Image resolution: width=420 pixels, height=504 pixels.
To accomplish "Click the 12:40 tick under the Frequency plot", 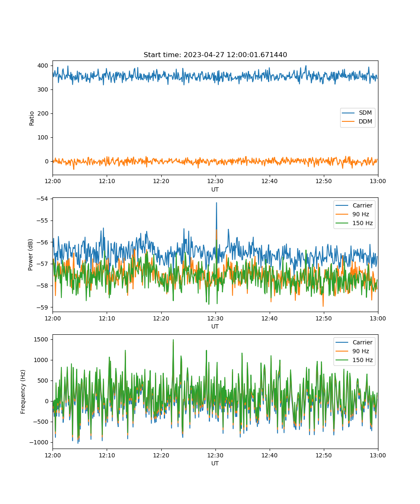I will [x=269, y=455].
